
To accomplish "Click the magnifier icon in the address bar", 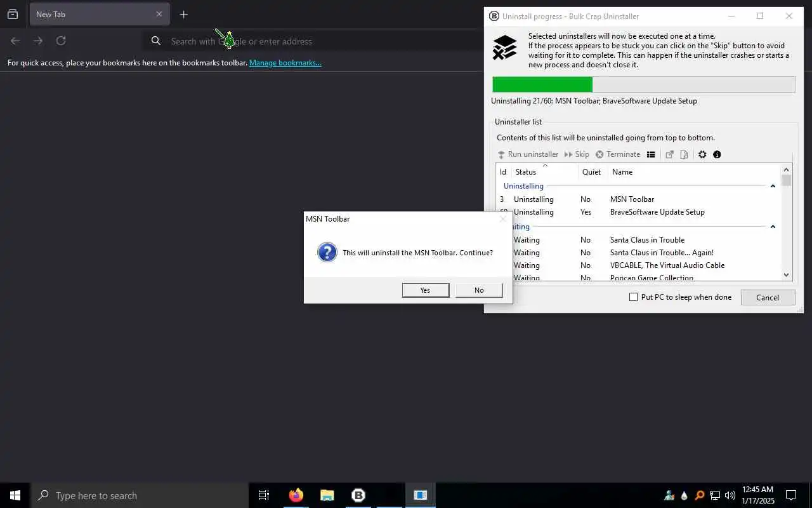I will point(156,41).
